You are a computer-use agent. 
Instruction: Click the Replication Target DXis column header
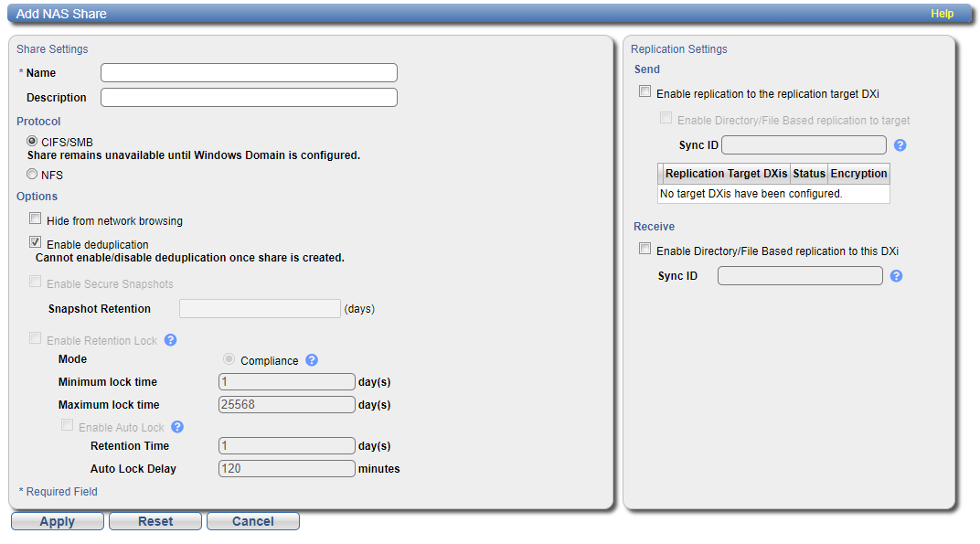726,174
